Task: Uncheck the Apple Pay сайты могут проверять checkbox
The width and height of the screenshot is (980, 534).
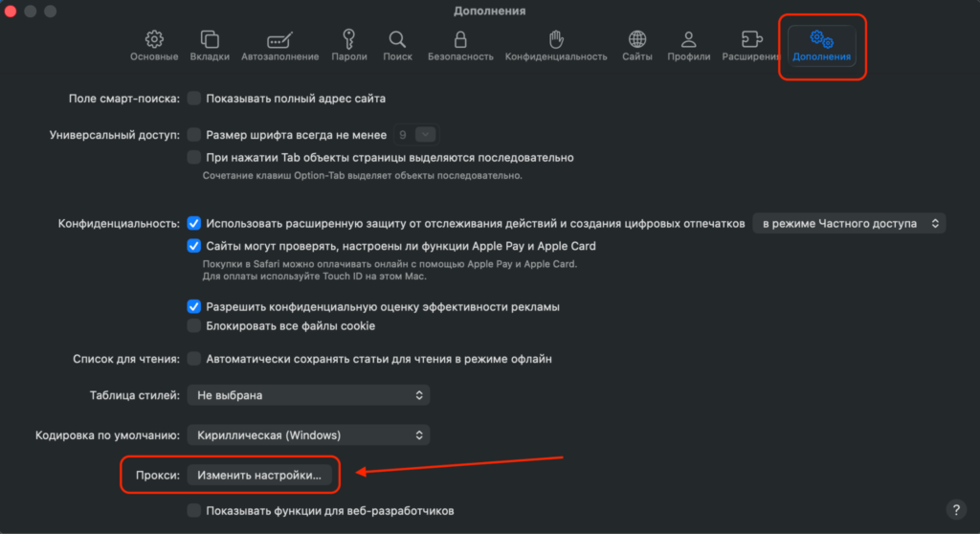Action: 194,246
